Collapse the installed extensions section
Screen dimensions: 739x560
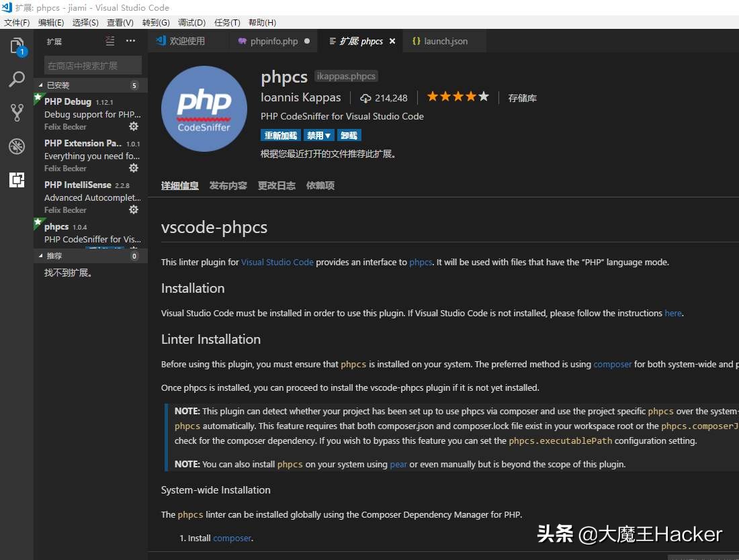(x=40, y=85)
